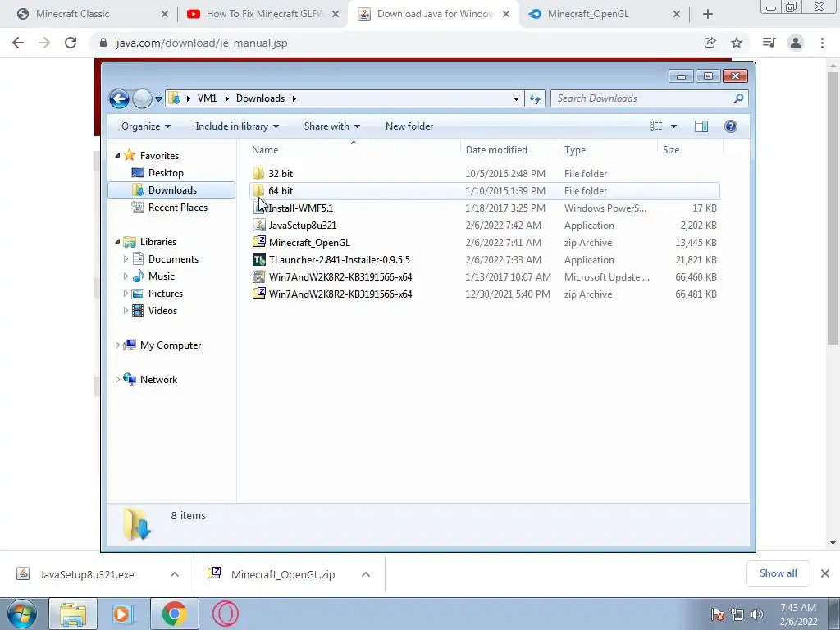The image size is (840, 630).
Task: Go back in Chrome browser history
Action: [x=18, y=43]
